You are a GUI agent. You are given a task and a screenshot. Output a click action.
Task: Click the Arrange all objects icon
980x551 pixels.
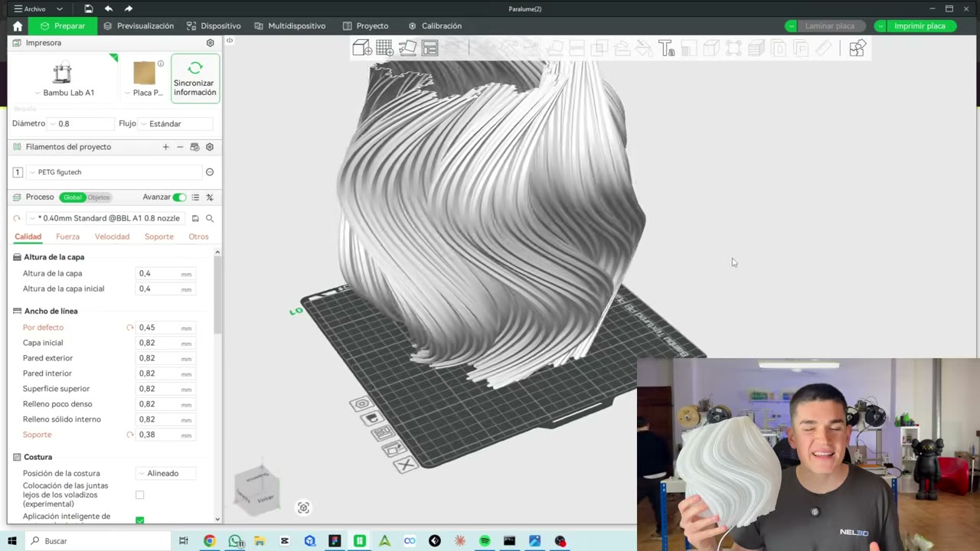[430, 48]
